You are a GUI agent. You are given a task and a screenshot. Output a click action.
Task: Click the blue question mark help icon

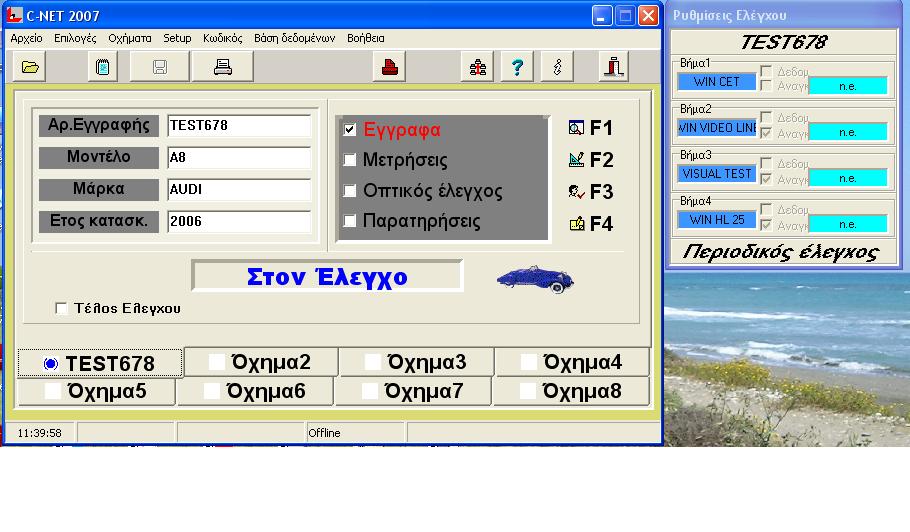pos(517,67)
